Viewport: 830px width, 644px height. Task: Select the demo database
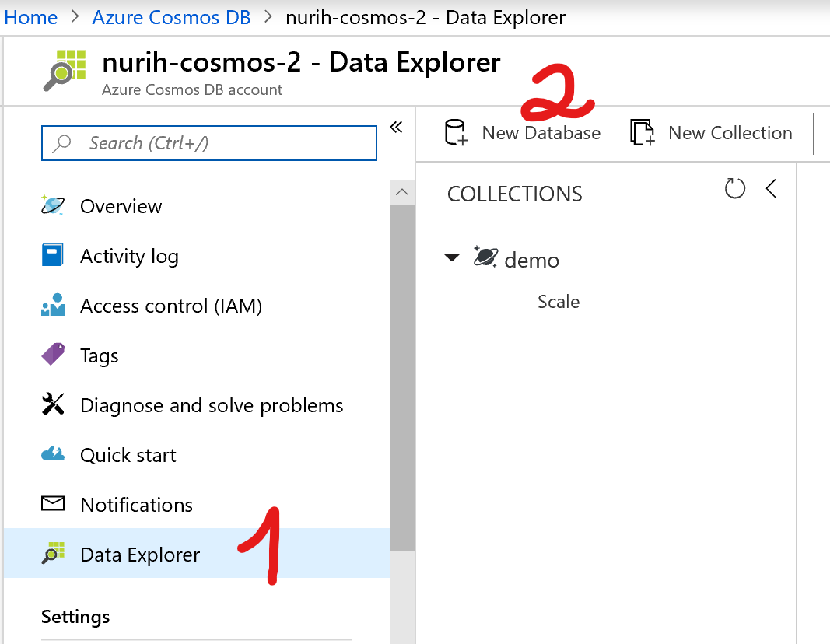pyautogui.click(x=531, y=261)
